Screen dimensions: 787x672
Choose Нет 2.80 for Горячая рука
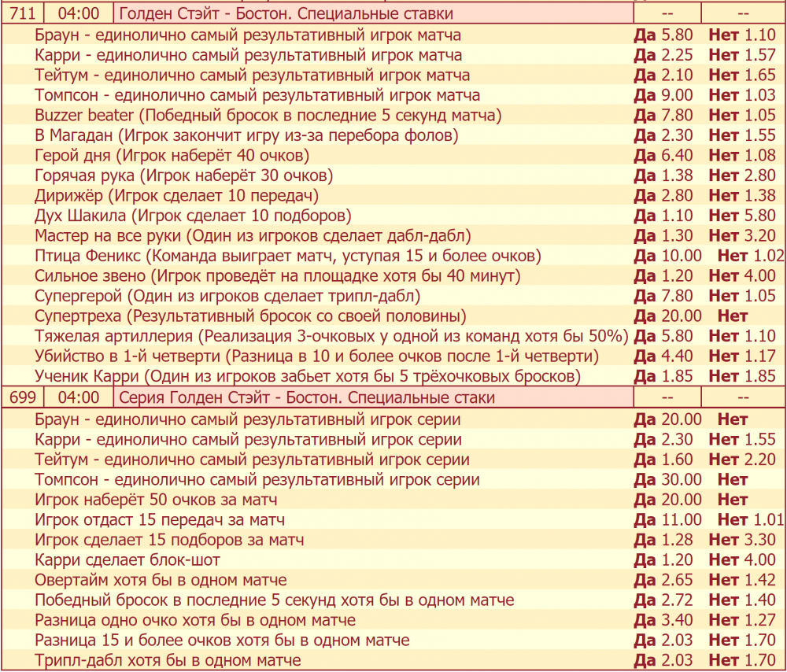point(742,175)
